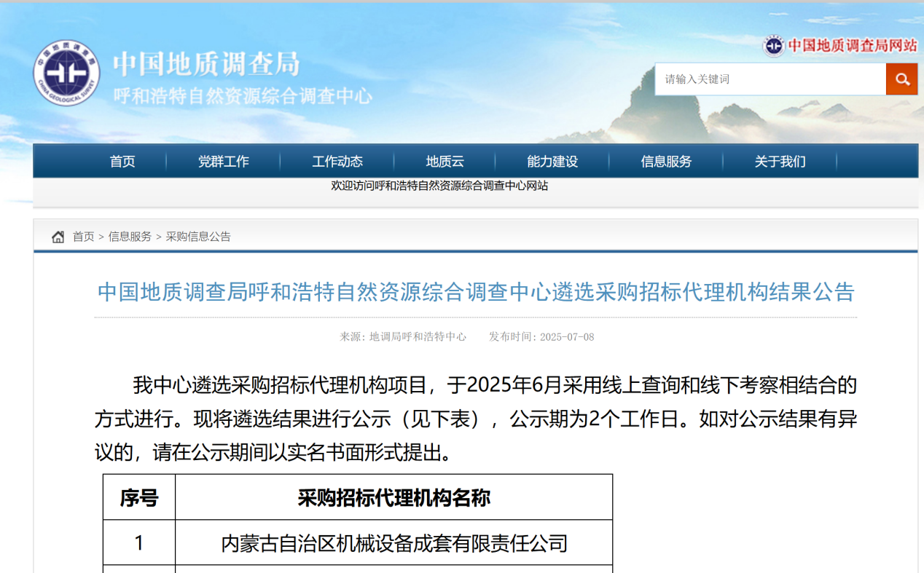The image size is (924, 573).
Task: Select 信息服务 in the blue navigation bar
Action: click(x=666, y=162)
